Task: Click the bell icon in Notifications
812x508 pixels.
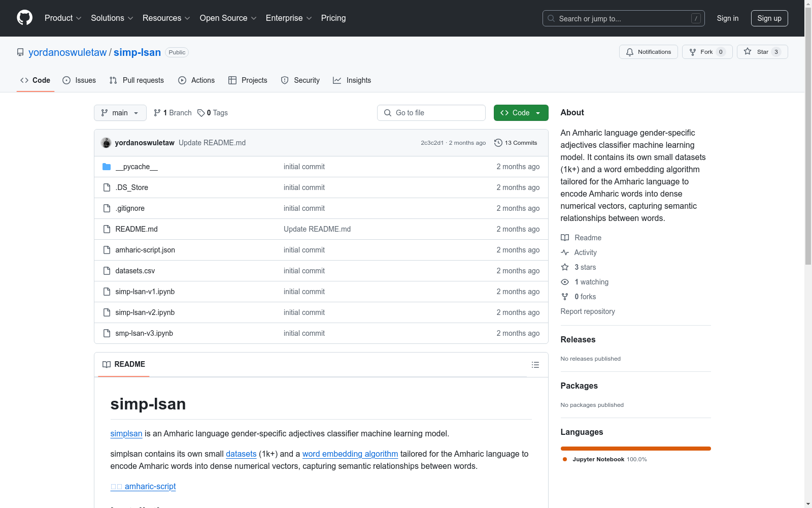Action: pos(630,52)
